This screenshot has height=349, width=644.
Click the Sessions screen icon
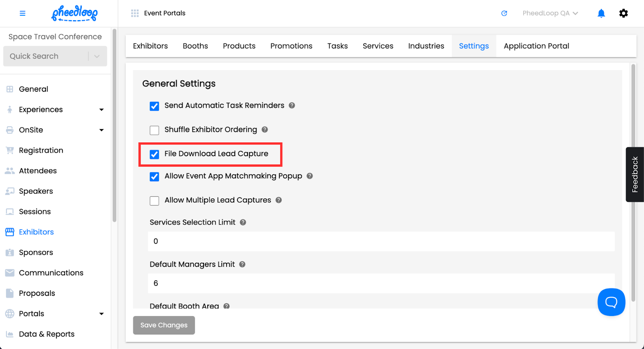point(10,212)
